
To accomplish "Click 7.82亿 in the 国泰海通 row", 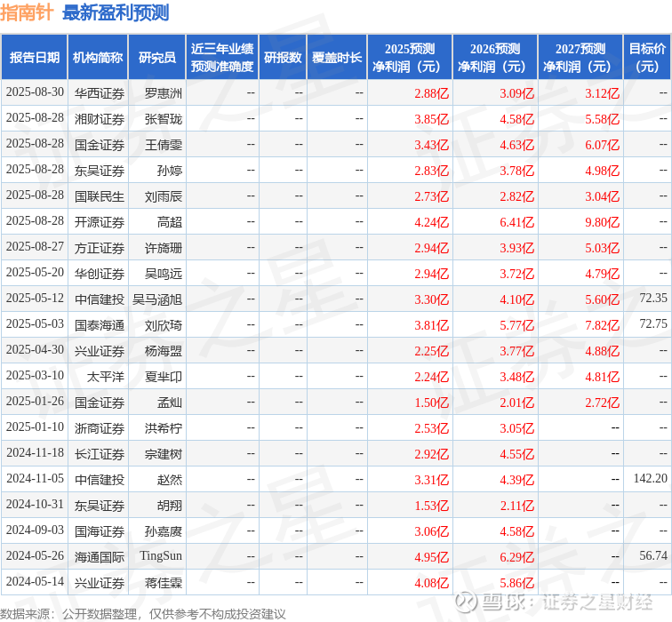I will pos(602,325).
